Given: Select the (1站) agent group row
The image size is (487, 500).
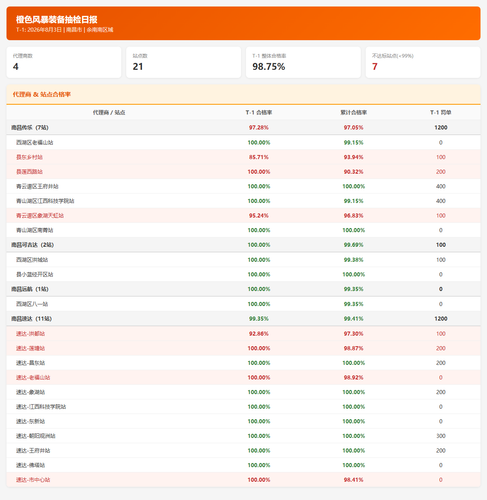Looking at the screenshot, I should pos(243,289).
